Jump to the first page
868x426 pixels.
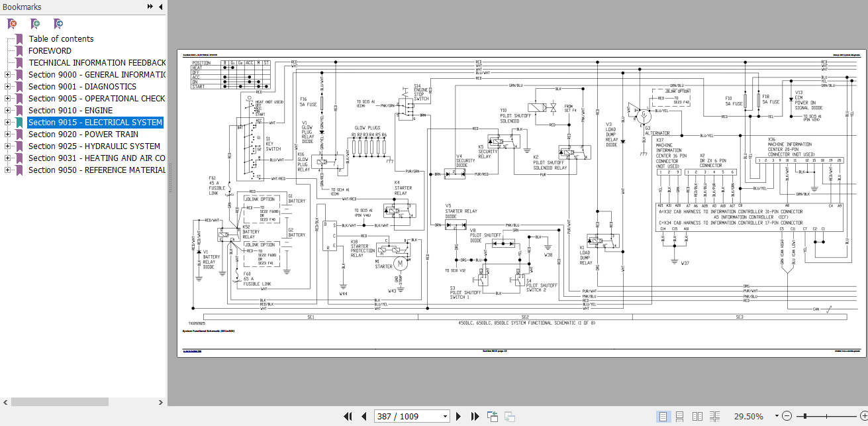(348, 417)
